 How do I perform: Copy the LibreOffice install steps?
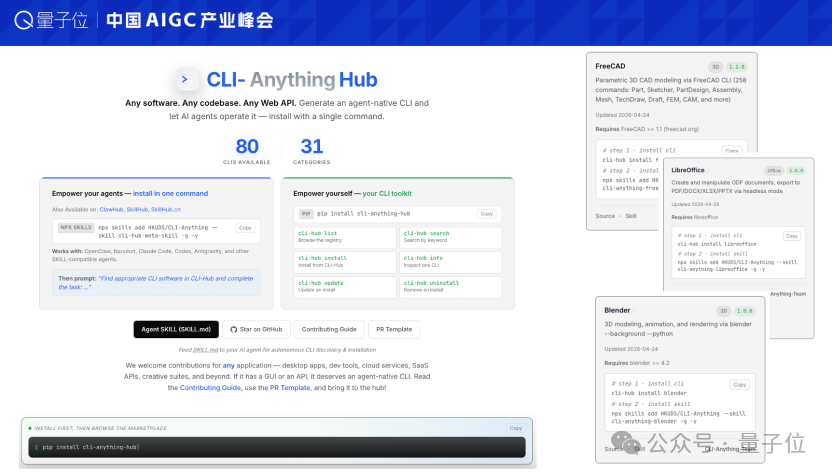792,236
